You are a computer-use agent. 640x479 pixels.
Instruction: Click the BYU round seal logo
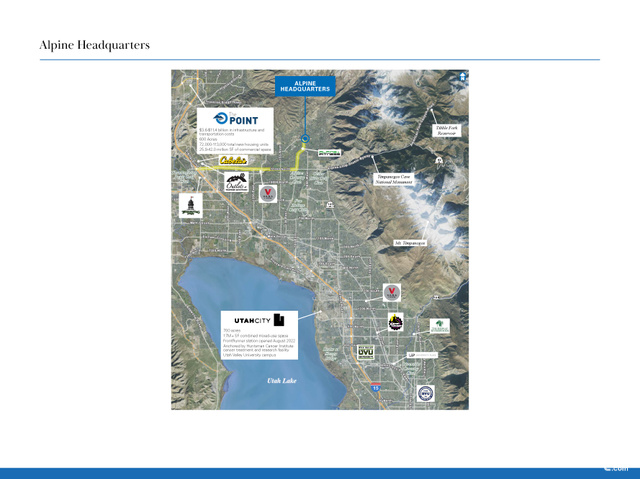pos(426,393)
